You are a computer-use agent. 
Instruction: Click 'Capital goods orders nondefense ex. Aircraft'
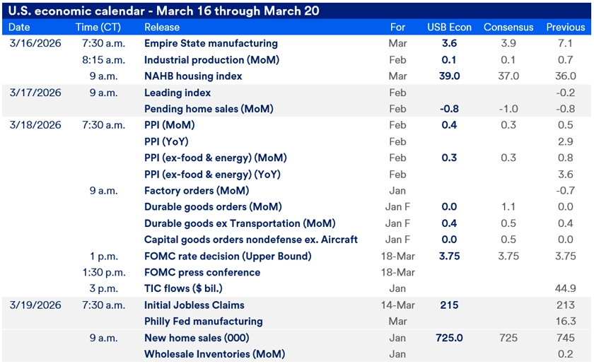tap(251, 240)
